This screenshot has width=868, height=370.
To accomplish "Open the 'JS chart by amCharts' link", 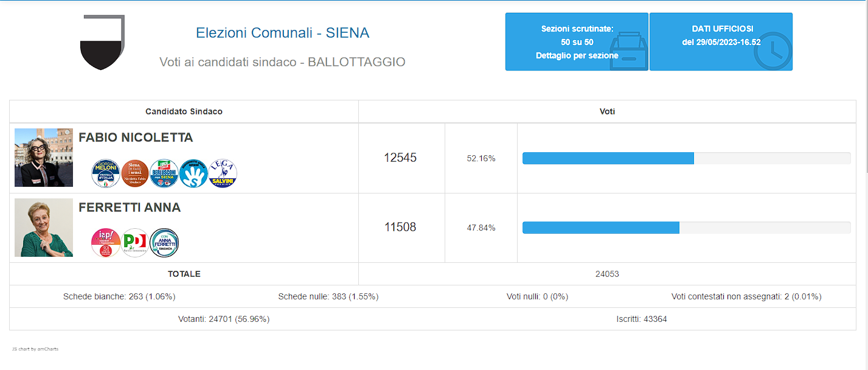I will pyautogui.click(x=35, y=349).
